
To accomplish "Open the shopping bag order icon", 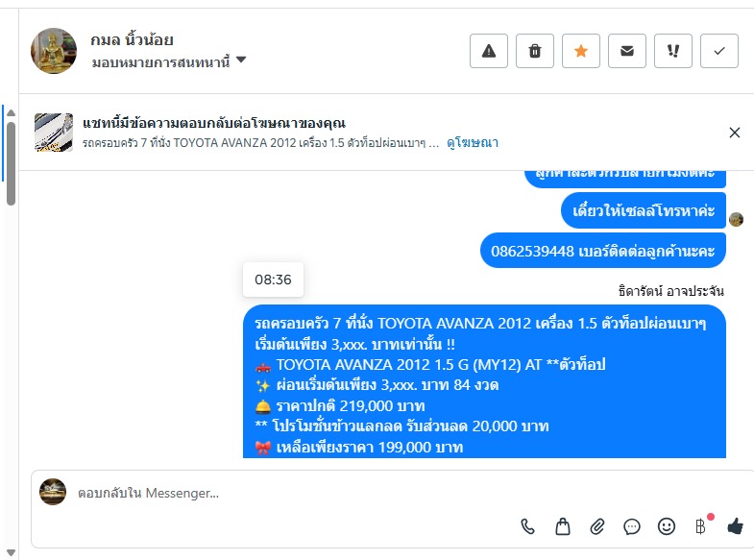I will tap(563, 525).
